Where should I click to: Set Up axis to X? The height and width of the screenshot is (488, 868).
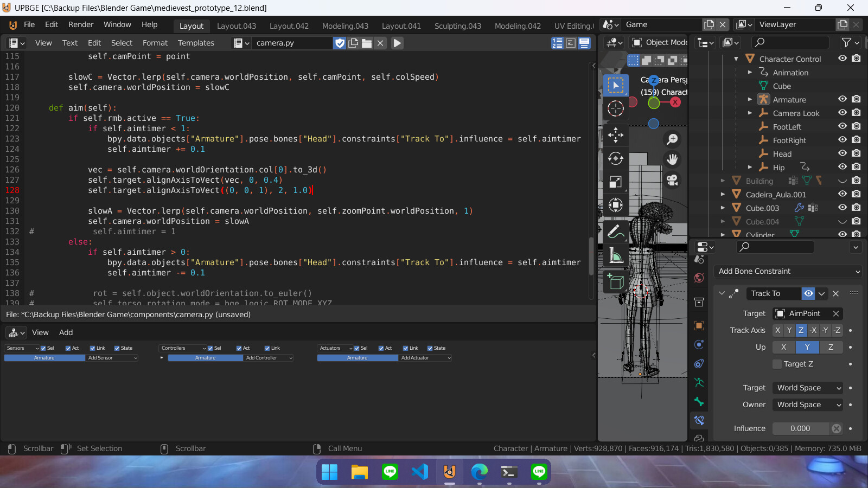(x=784, y=347)
